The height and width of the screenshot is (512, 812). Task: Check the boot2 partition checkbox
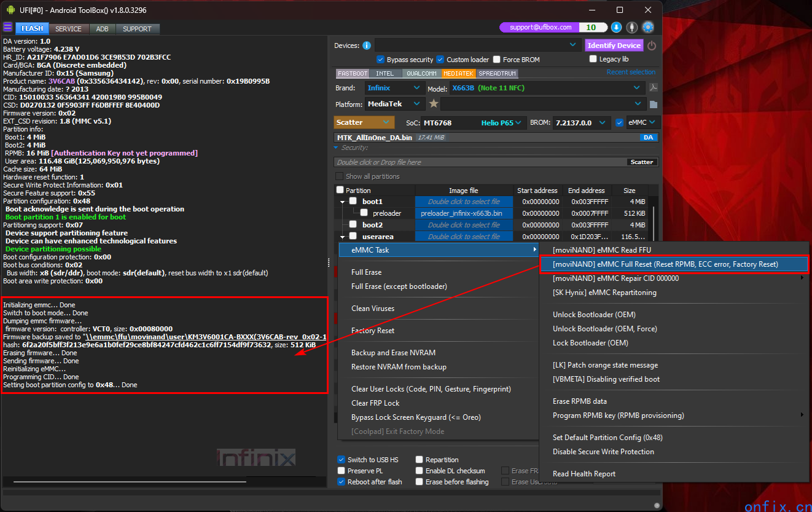[353, 224]
